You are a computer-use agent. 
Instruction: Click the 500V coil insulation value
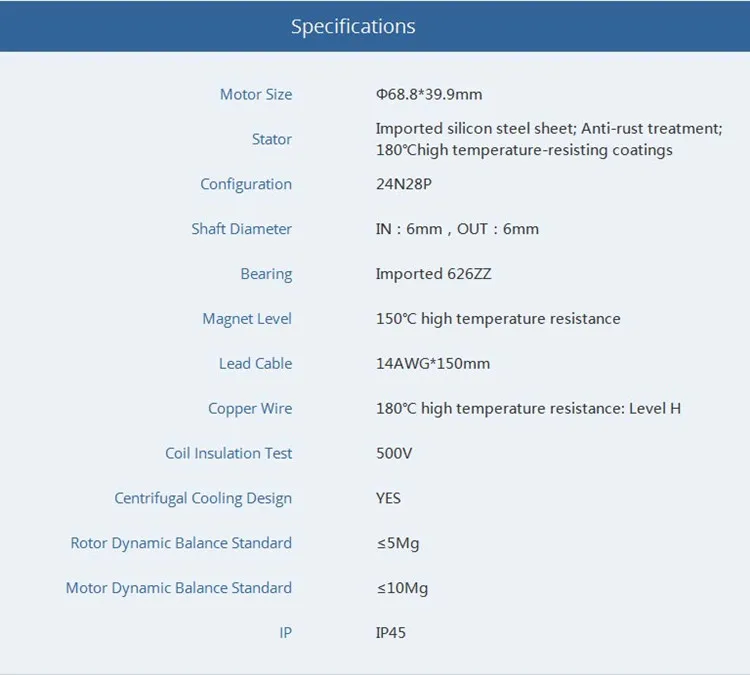tap(394, 453)
